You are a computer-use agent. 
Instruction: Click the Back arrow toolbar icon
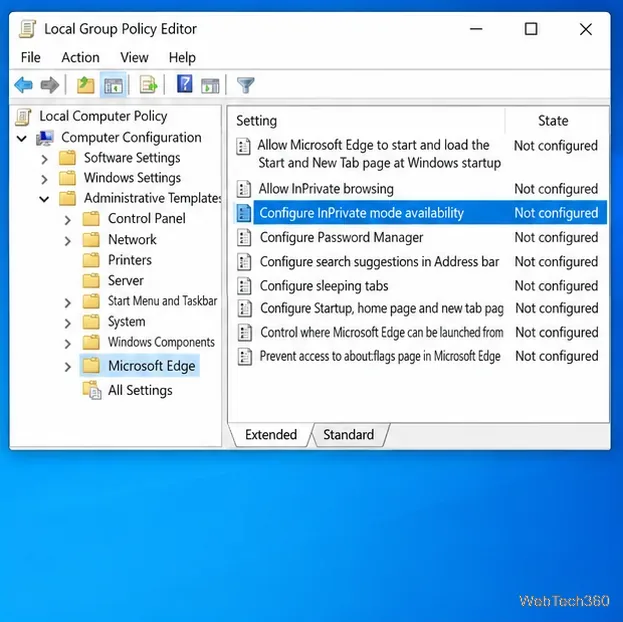pyautogui.click(x=23, y=85)
